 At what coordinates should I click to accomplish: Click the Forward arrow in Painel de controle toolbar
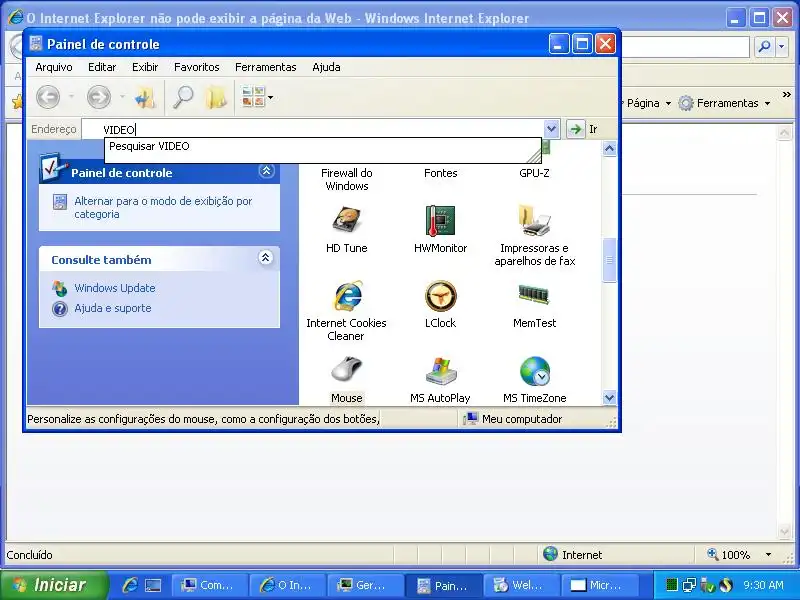pos(98,96)
